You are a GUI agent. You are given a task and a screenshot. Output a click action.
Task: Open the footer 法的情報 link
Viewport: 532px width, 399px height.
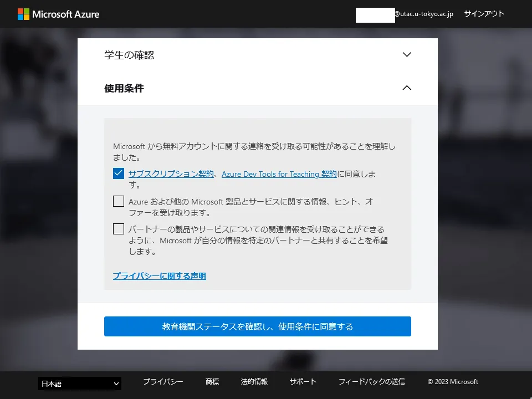[254, 382]
